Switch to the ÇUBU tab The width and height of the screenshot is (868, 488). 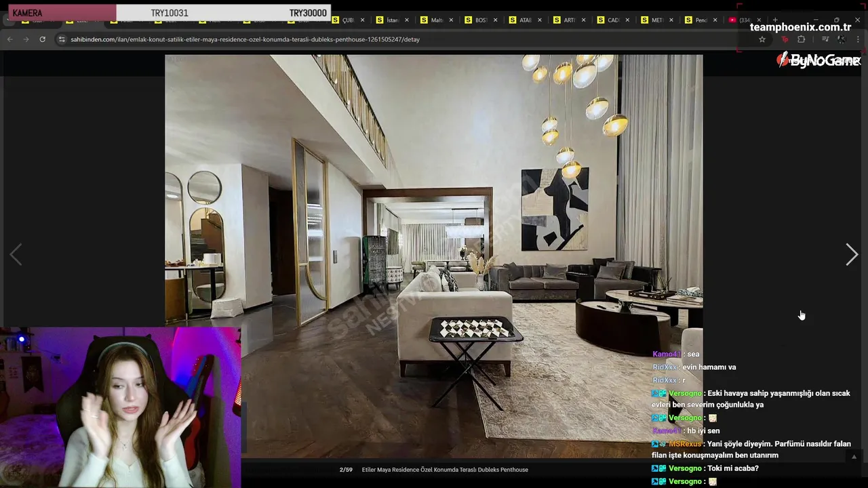348,20
